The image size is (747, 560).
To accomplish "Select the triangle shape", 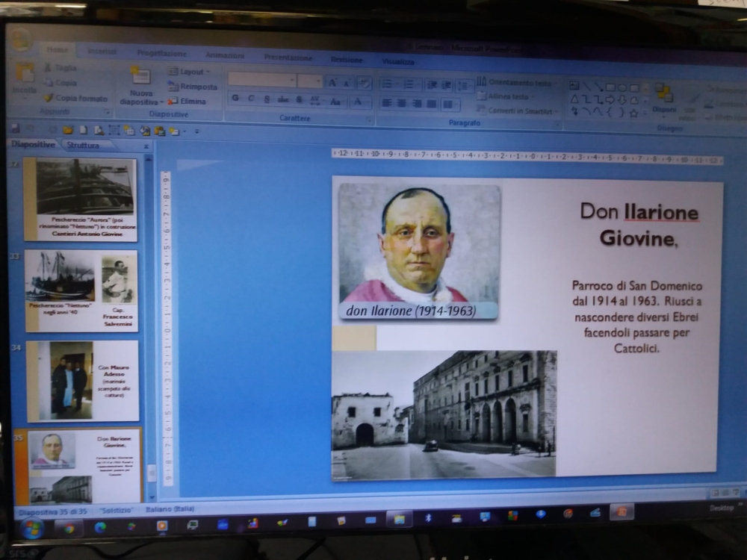I will [x=574, y=99].
